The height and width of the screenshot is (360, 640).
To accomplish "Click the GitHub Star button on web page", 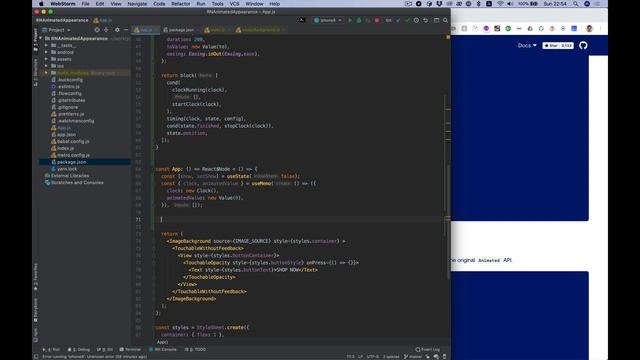I will coord(558,45).
